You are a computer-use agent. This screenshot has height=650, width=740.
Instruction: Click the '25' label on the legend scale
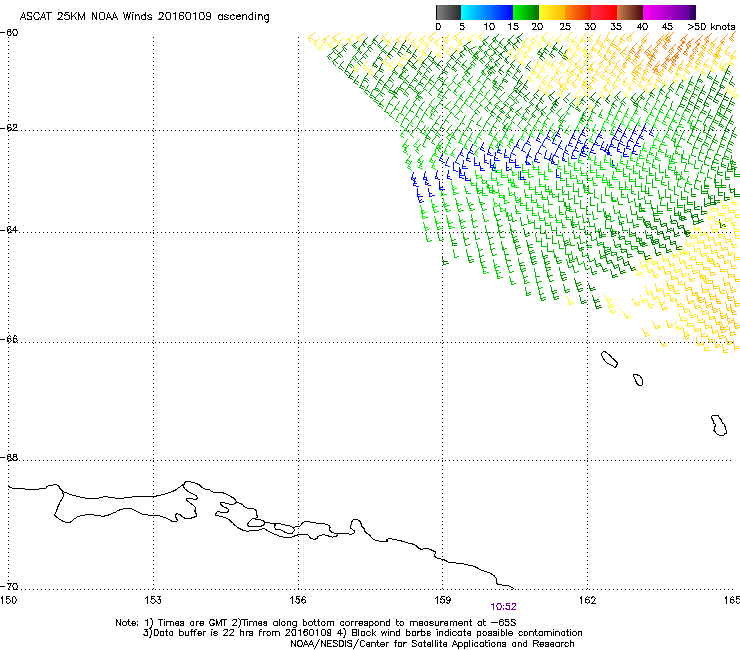pyautogui.click(x=565, y=27)
